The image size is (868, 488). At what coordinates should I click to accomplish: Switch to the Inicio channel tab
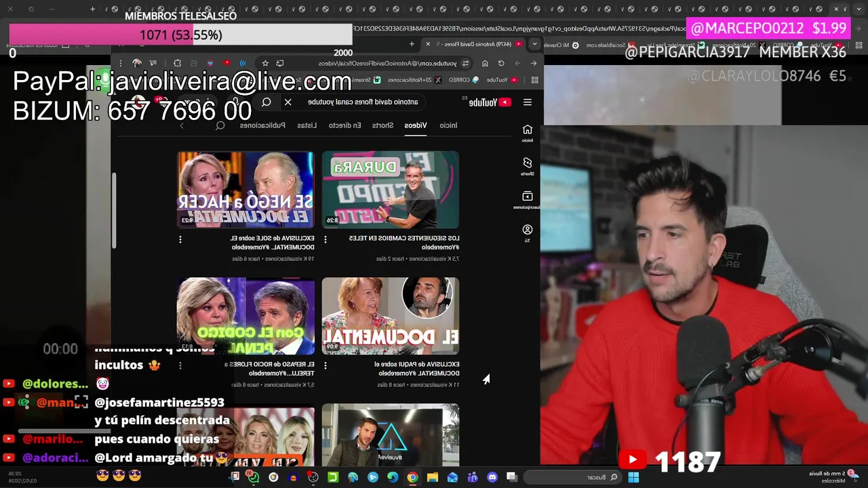click(448, 125)
